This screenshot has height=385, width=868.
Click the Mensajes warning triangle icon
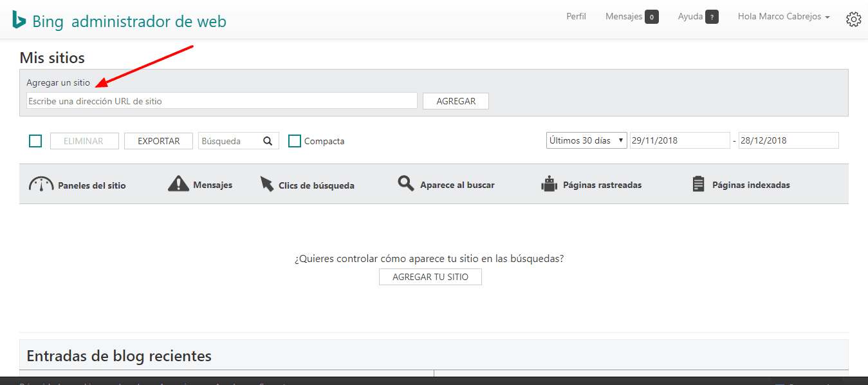[x=178, y=184]
